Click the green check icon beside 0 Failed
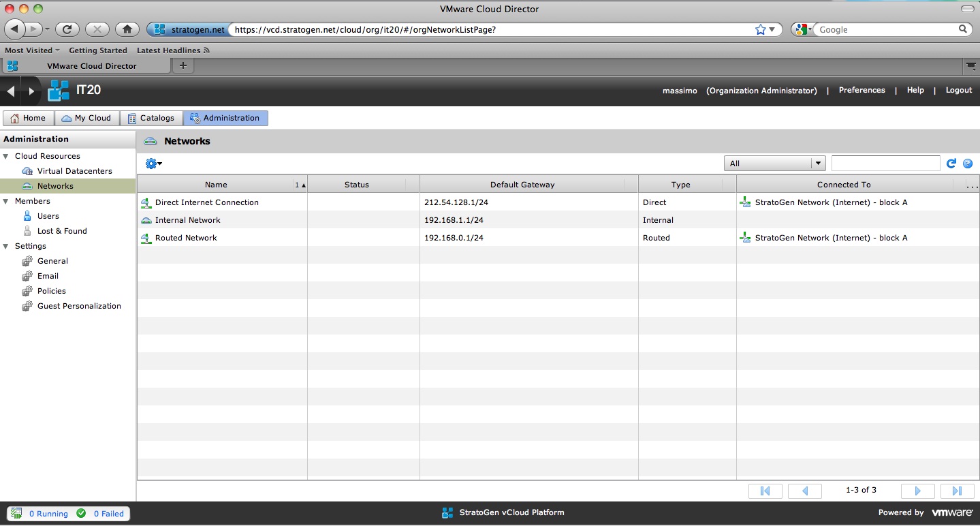This screenshot has width=980, height=526. coord(81,513)
